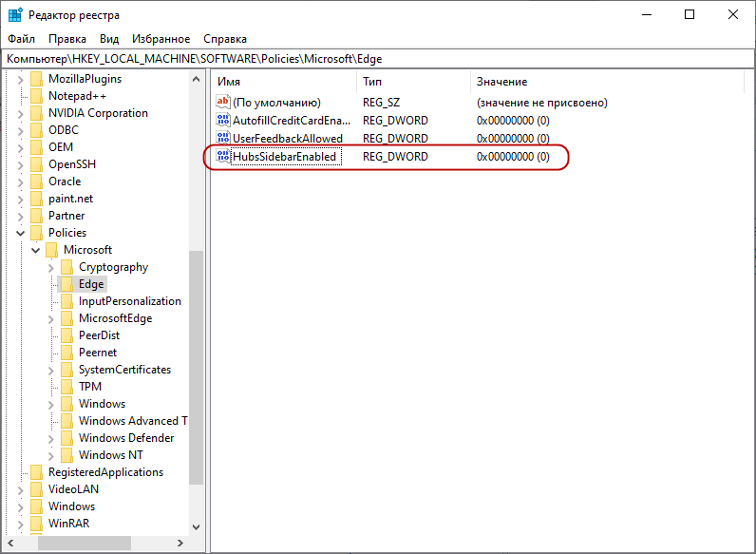Viewport: 756px width, 554px height.
Task: Select the PeerDist key
Action: click(99, 335)
